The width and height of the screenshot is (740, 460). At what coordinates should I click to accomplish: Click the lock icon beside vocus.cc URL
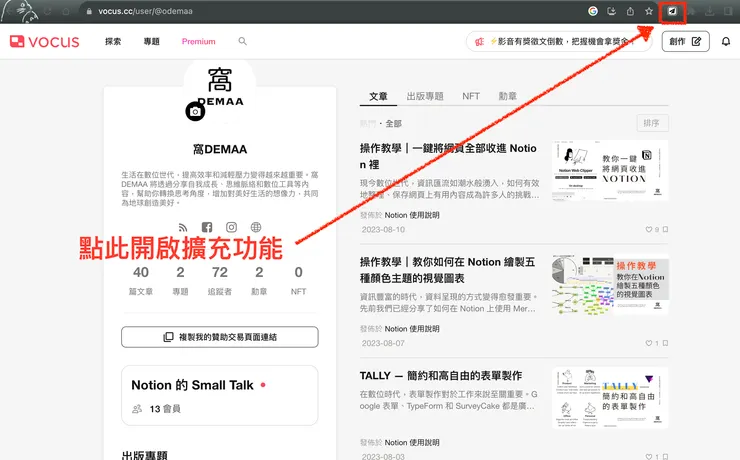89,11
